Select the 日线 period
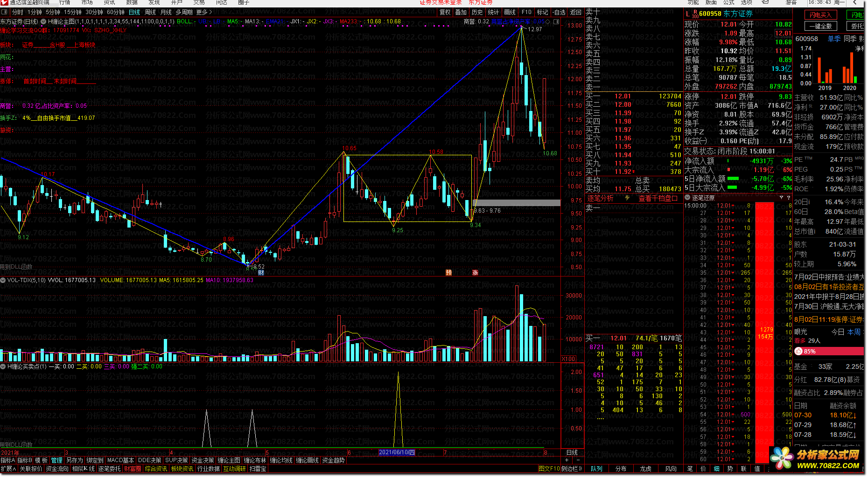The height and width of the screenshot is (477, 868). click(134, 12)
